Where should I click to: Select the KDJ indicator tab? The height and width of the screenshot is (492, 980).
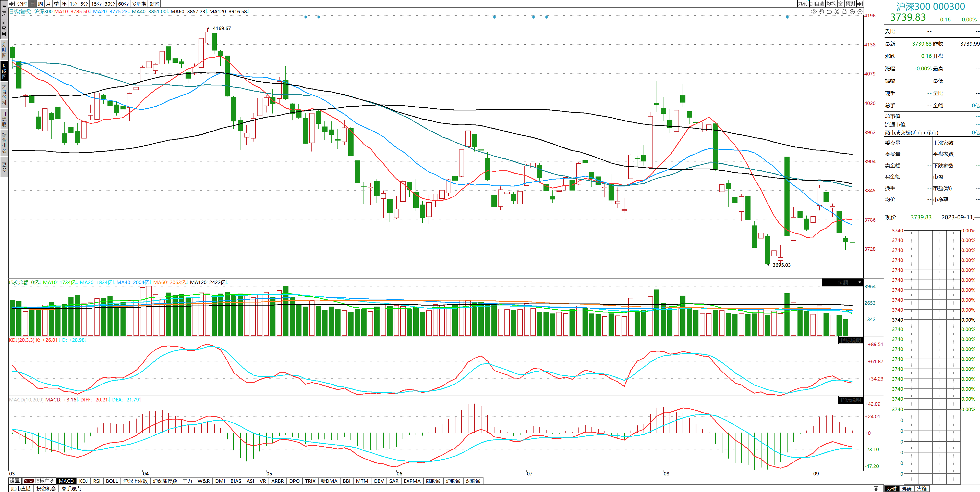[x=83, y=481]
